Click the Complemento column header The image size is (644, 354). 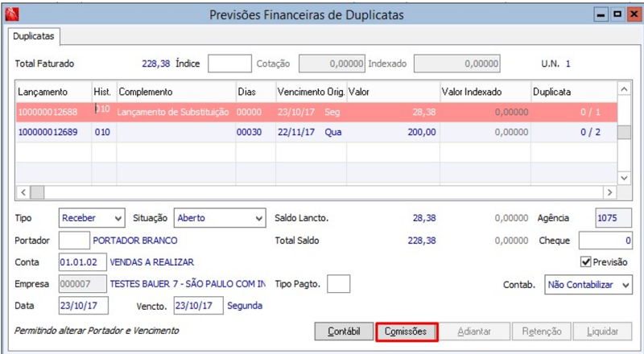[x=176, y=92]
